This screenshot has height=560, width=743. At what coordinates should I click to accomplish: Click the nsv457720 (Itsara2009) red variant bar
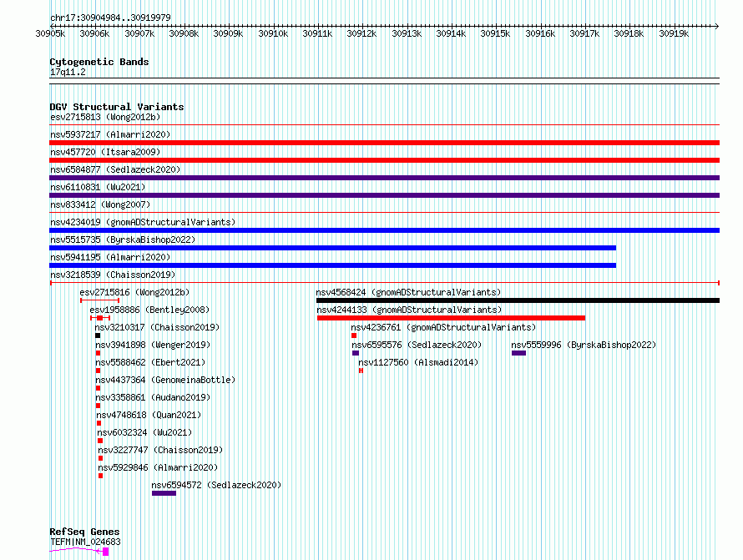pyautogui.click(x=384, y=160)
